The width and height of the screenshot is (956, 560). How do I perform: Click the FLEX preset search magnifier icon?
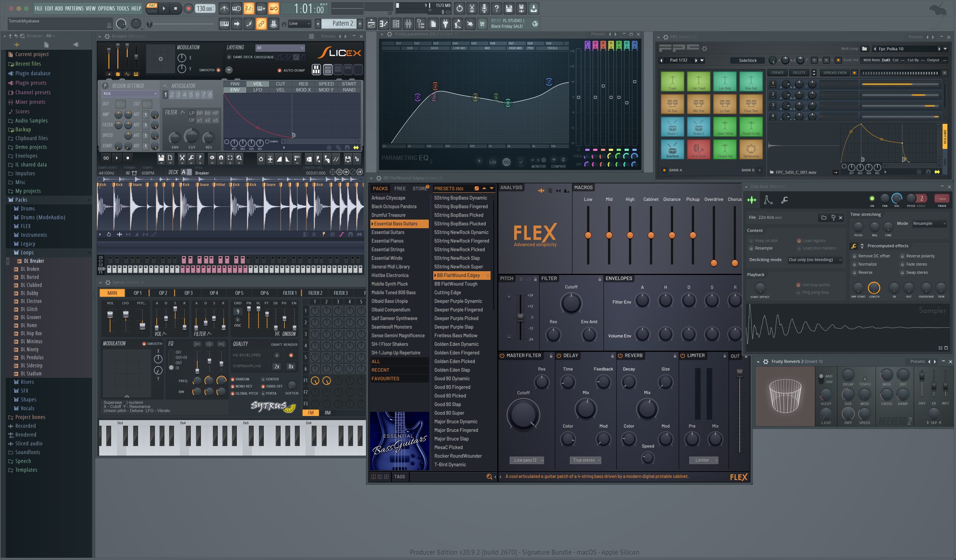point(489,477)
